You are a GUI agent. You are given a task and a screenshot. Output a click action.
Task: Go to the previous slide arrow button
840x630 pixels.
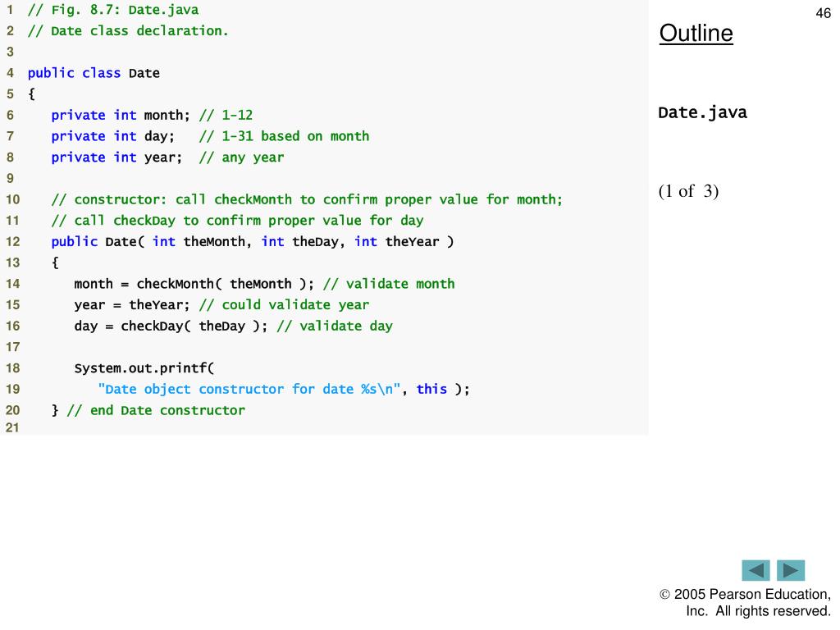(x=756, y=570)
